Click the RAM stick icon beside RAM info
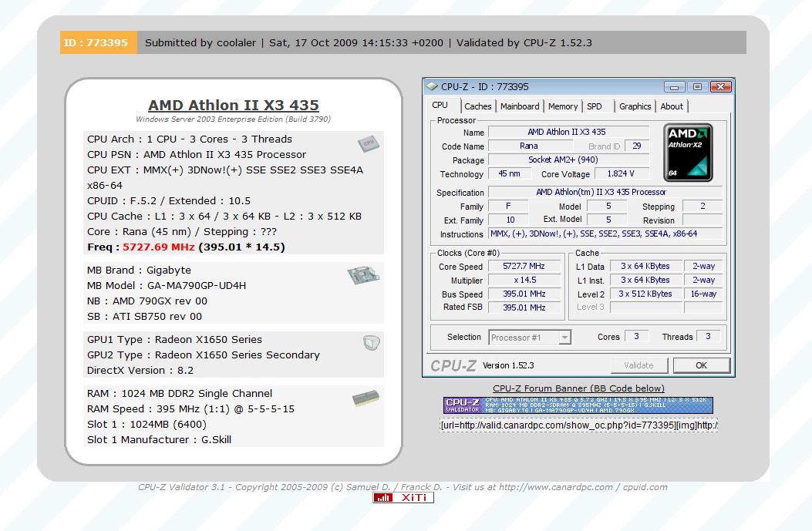 pyautogui.click(x=366, y=398)
